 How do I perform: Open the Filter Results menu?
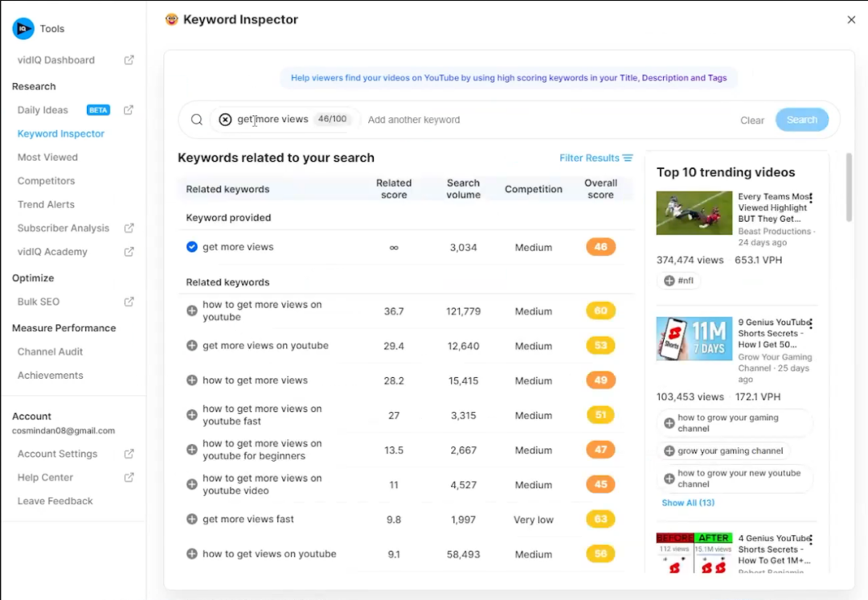point(596,158)
